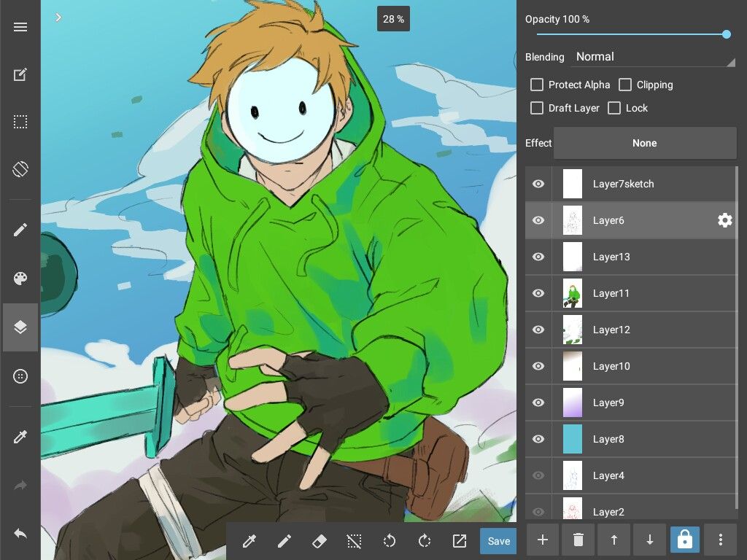Open the Effect None button
Viewport: 747px width, 560px height.
coord(645,143)
